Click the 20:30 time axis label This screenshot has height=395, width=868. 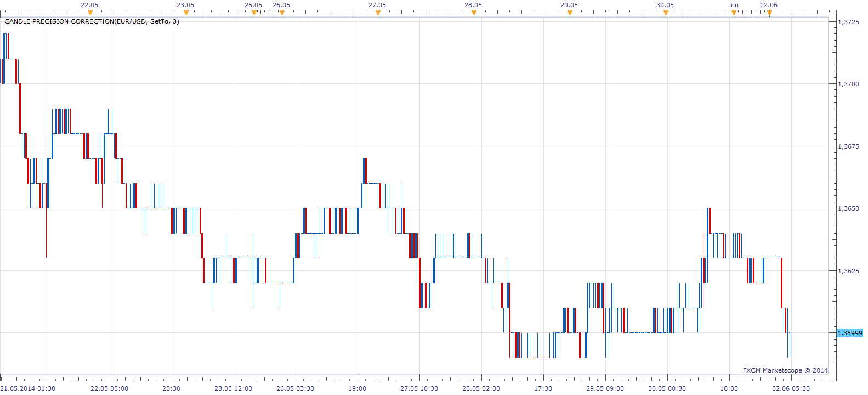pyautogui.click(x=172, y=388)
